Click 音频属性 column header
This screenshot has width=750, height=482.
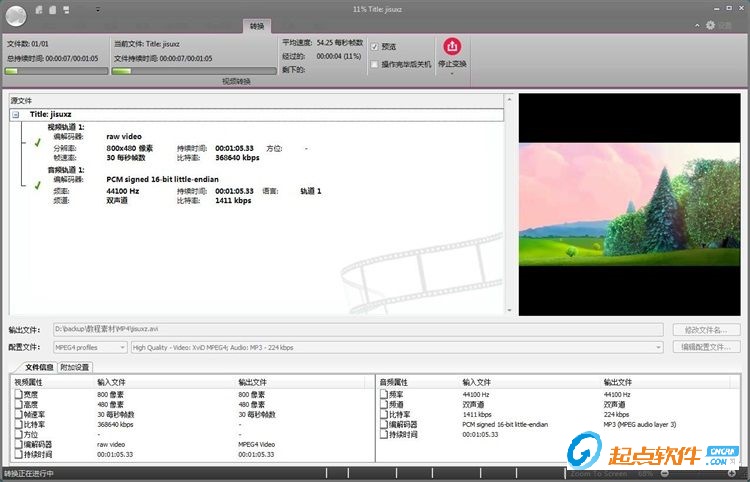point(394,383)
